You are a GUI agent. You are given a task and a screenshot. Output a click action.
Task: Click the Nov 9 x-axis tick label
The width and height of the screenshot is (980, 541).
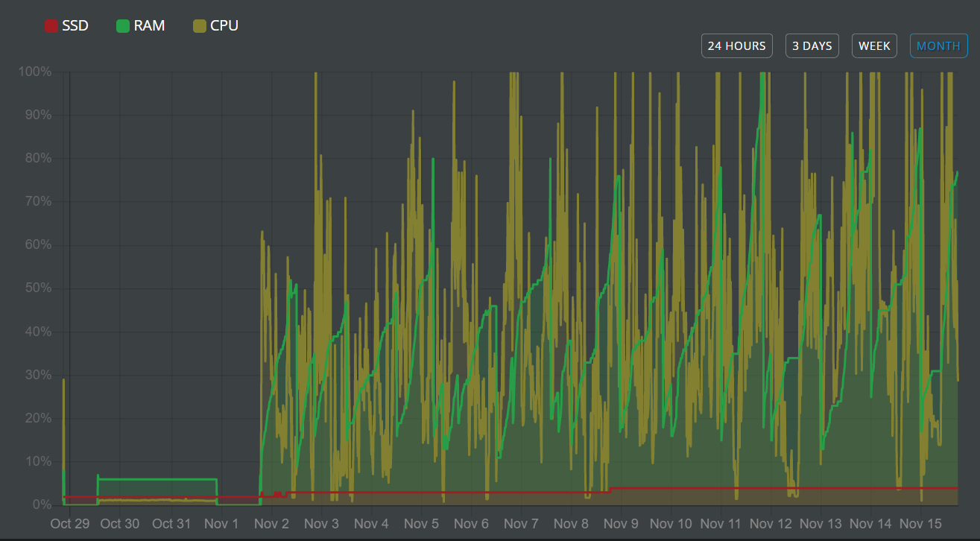tap(621, 524)
